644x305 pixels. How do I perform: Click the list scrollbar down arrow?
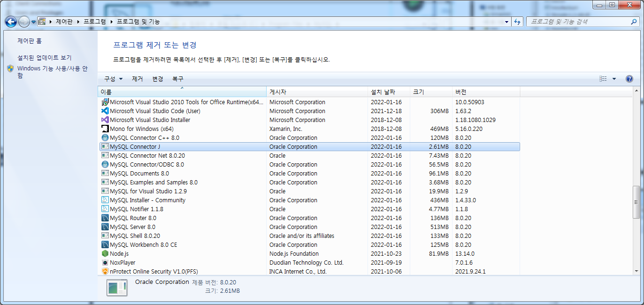coord(636,271)
